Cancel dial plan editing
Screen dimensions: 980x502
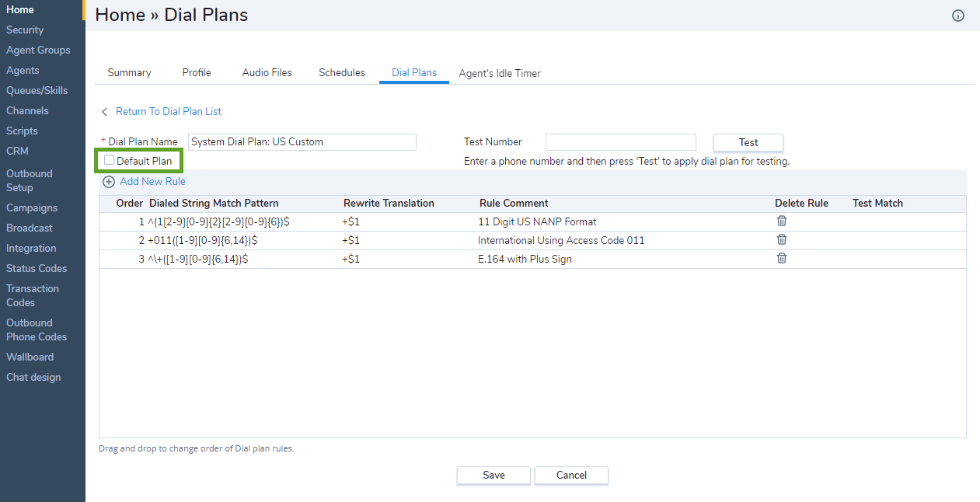pyautogui.click(x=571, y=476)
